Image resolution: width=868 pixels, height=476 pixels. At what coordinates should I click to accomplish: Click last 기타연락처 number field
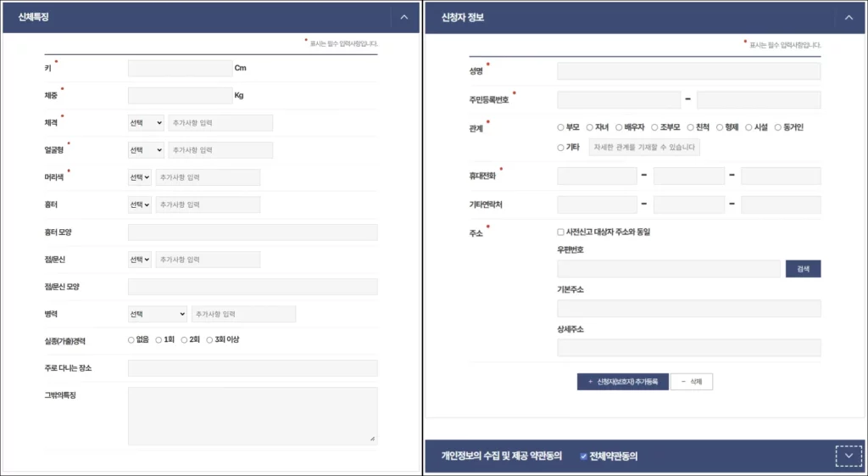point(781,204)
